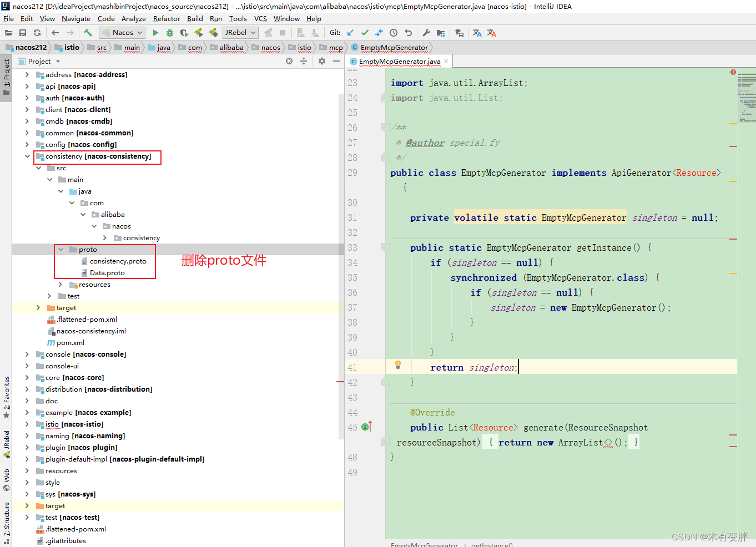Open Project panel gear settings
The width and height of the screenshot is (756, 547).
(322, 61)
